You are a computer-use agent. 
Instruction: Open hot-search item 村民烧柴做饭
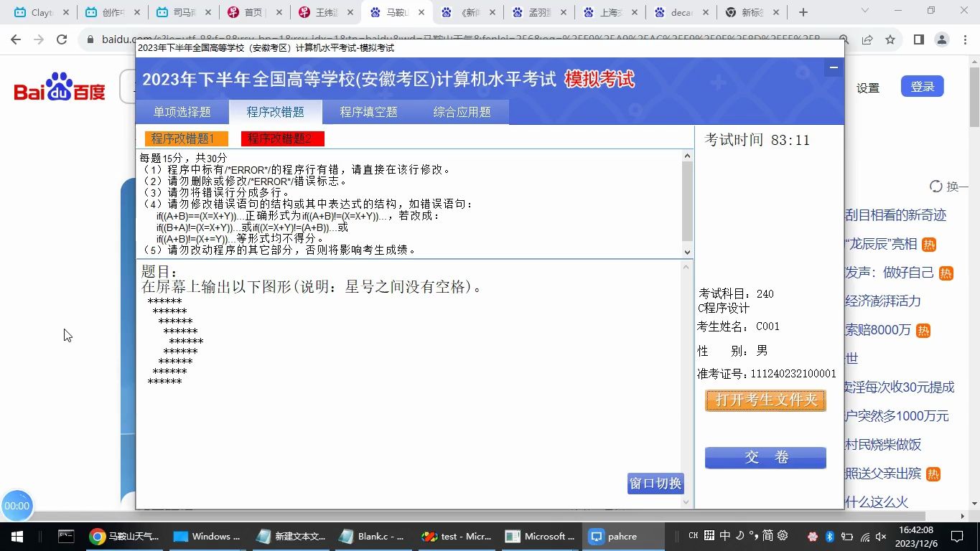pyautogui.click(x=883, y=445)
